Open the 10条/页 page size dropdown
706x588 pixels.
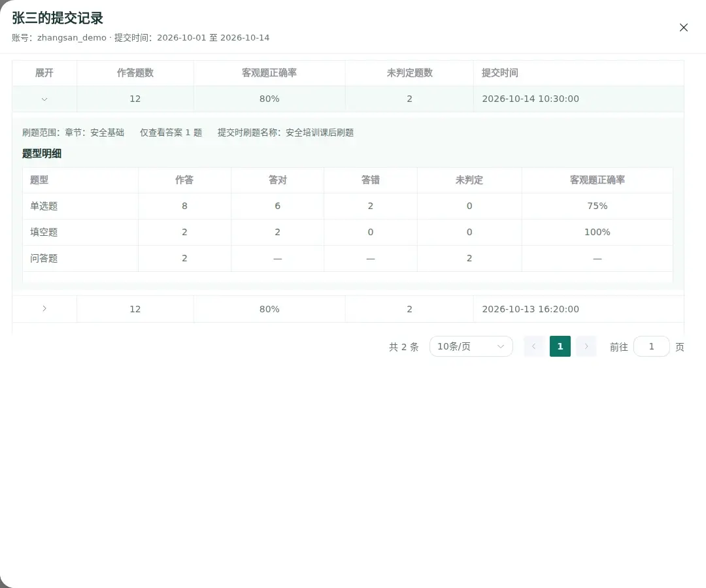471,346
